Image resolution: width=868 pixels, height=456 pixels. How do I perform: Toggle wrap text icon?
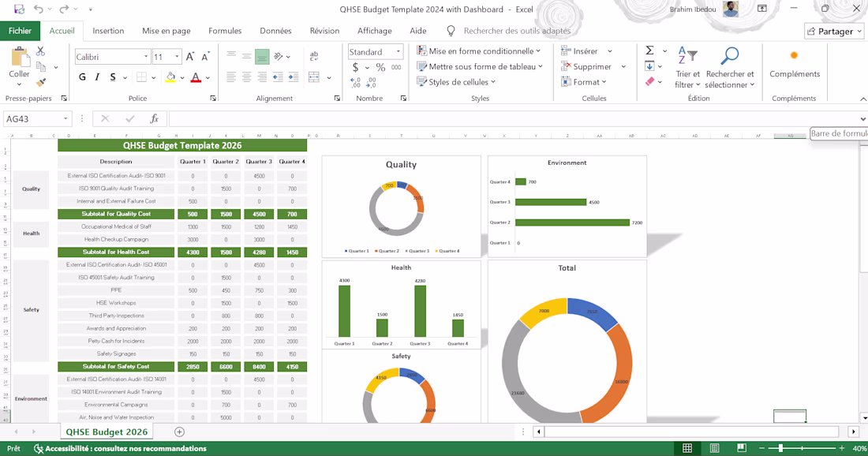point(314,56)
